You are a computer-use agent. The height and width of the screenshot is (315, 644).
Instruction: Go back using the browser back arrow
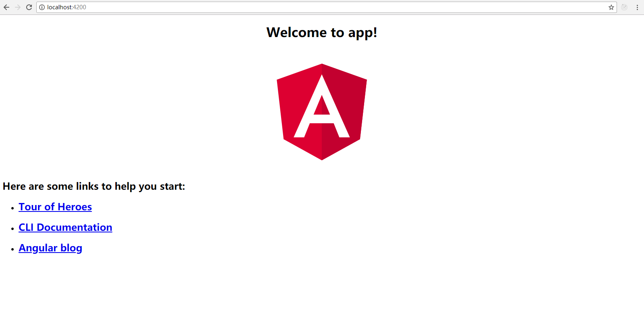(6, 7)
